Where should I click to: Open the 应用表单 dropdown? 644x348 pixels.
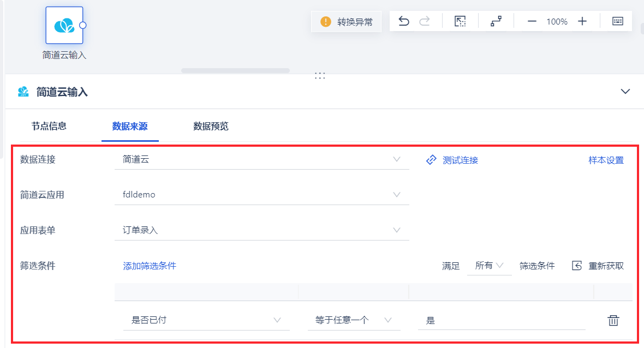(x=261, y=230)
